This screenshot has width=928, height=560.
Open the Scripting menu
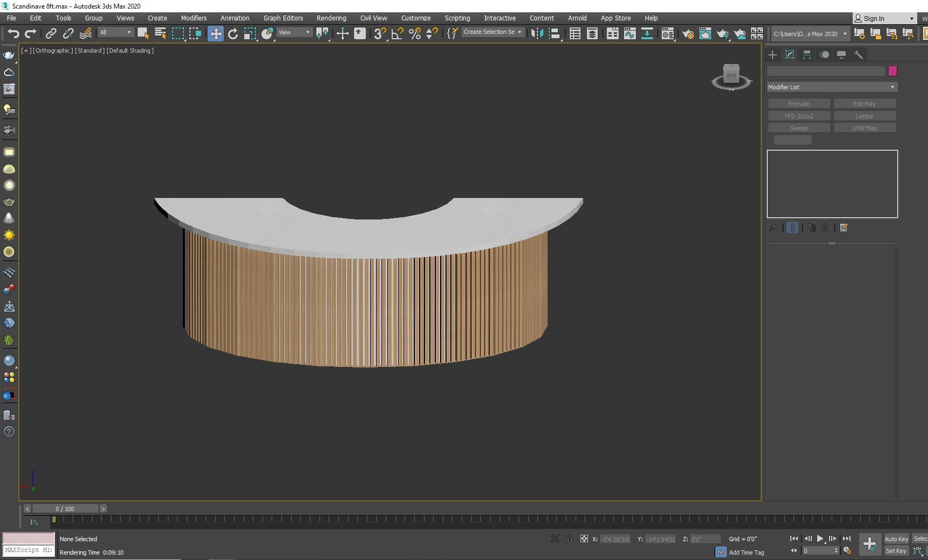457,18
